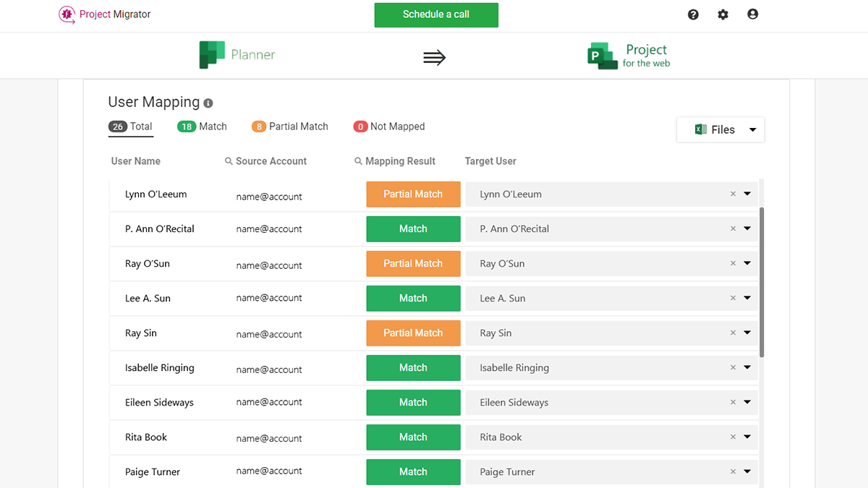The image size is (868, 488).
Task: Expand the target user selector for Rita Book
Action: (746, 437)
